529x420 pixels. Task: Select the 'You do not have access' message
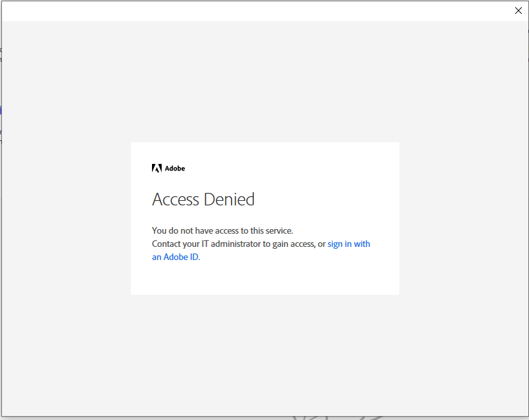pyautogui.click(x=223, y=230)
